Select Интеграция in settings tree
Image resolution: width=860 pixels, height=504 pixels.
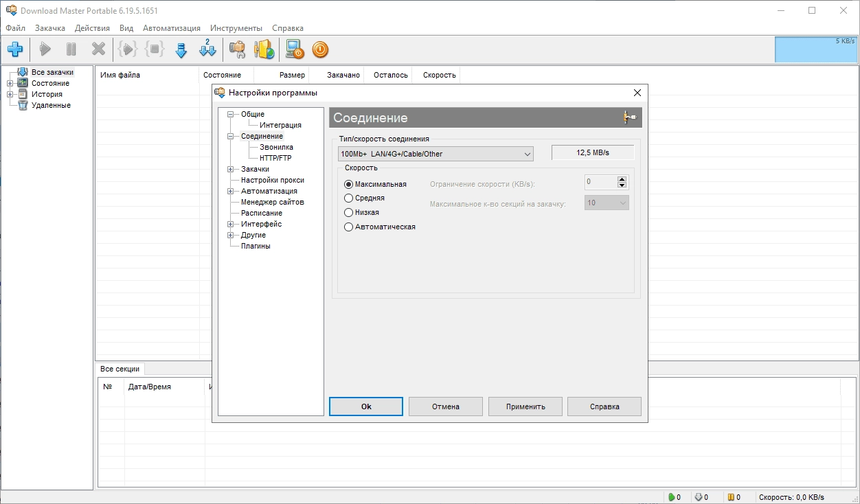pyautogui.click(x=280, y=125)
